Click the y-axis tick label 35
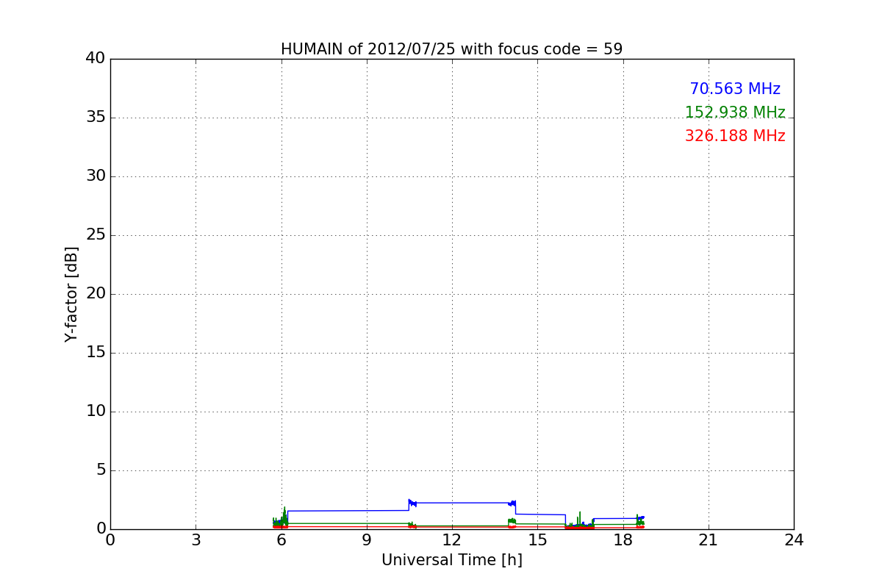This screenshot has width=882, height=588. 96,118
